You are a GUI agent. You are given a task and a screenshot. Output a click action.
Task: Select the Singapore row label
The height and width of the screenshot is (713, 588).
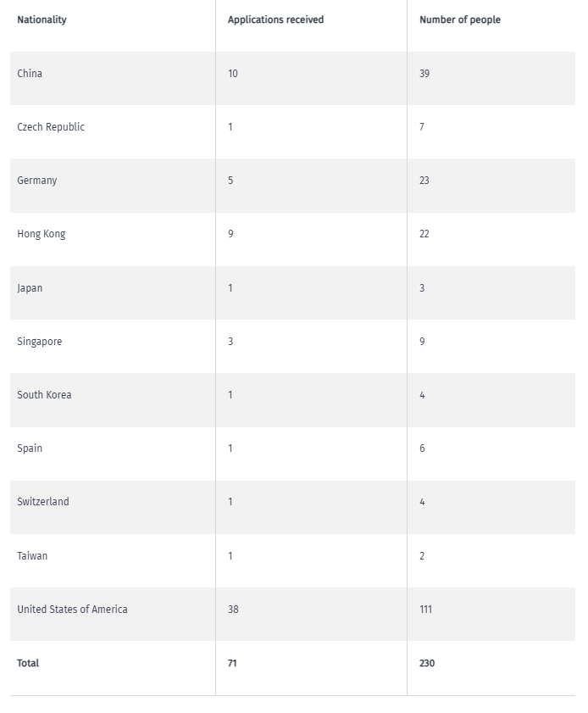click(x=40, y=342)
